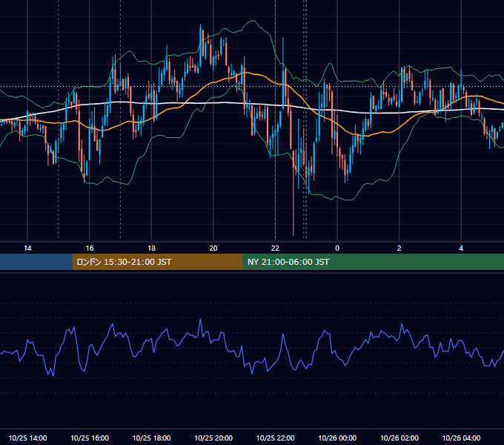
Task: Click the long red candle wick low after 22:00
Action: (294, 234)
